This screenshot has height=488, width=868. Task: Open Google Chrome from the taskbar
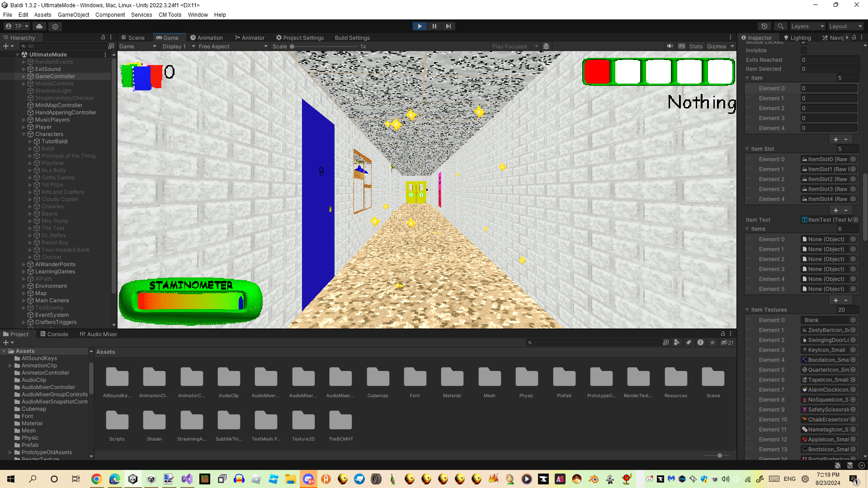(96, 479)
